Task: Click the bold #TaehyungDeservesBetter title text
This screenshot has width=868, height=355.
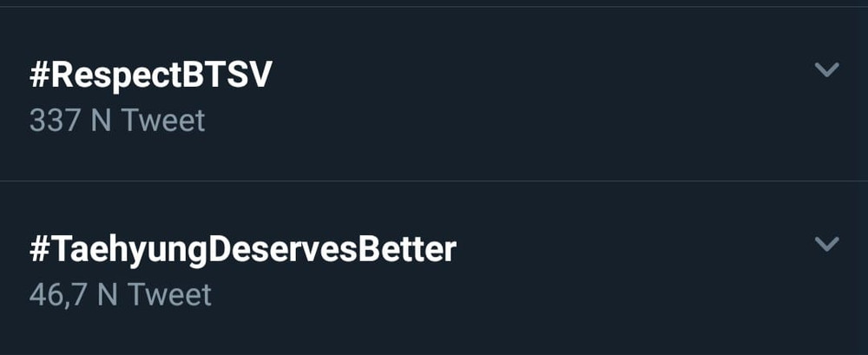Action: (242, 250)
